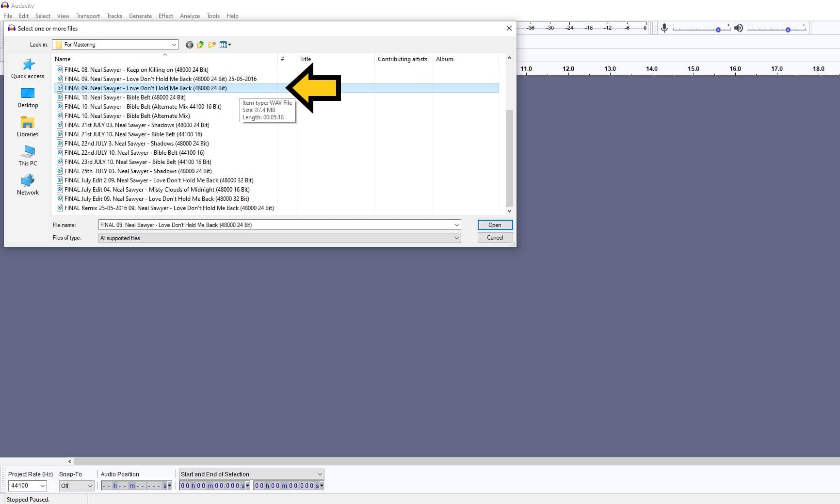The width and height of the screenshot is (840, 504).
Task: Click the Quick access star icon
Action: coord(28,65)
